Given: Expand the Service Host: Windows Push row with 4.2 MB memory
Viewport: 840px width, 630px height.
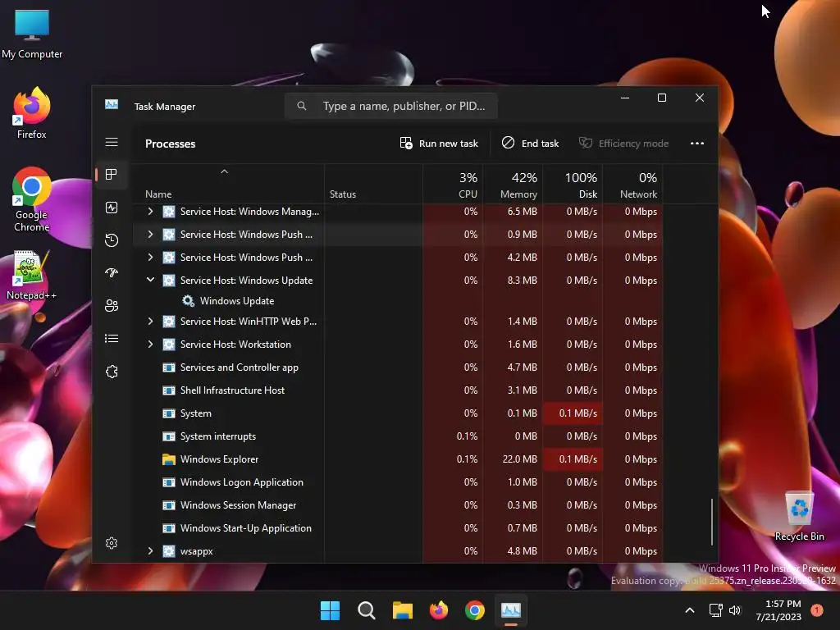Looking at the screenshot, I should [151, 258].
